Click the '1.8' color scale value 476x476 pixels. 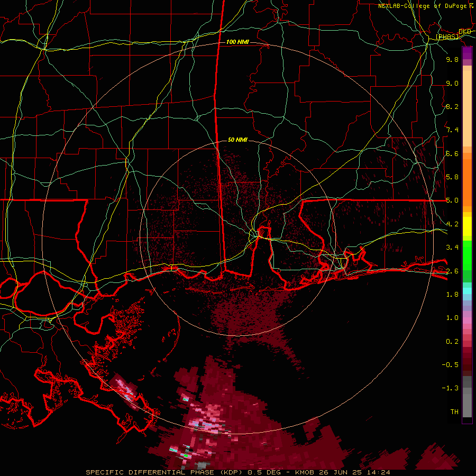[452, 295]
